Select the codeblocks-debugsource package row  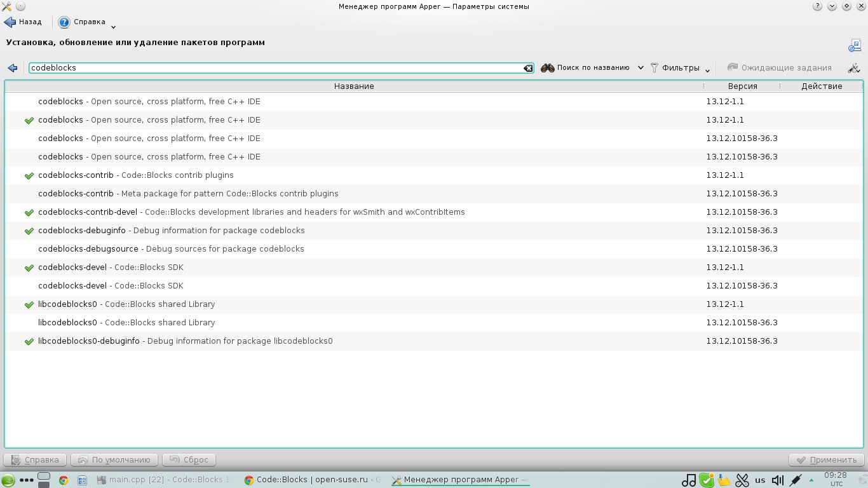434,249
